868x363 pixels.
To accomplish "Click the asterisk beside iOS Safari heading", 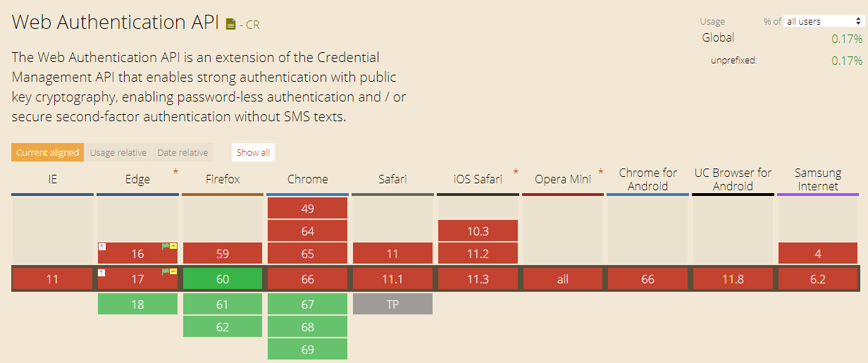I will [x=516, y=172].
